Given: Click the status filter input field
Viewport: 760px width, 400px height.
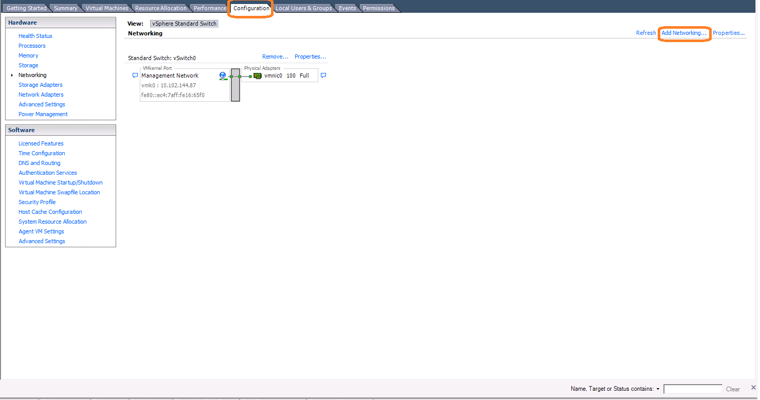Looking at the screenshot, I should pyautogui.click(x=693, y=389).
